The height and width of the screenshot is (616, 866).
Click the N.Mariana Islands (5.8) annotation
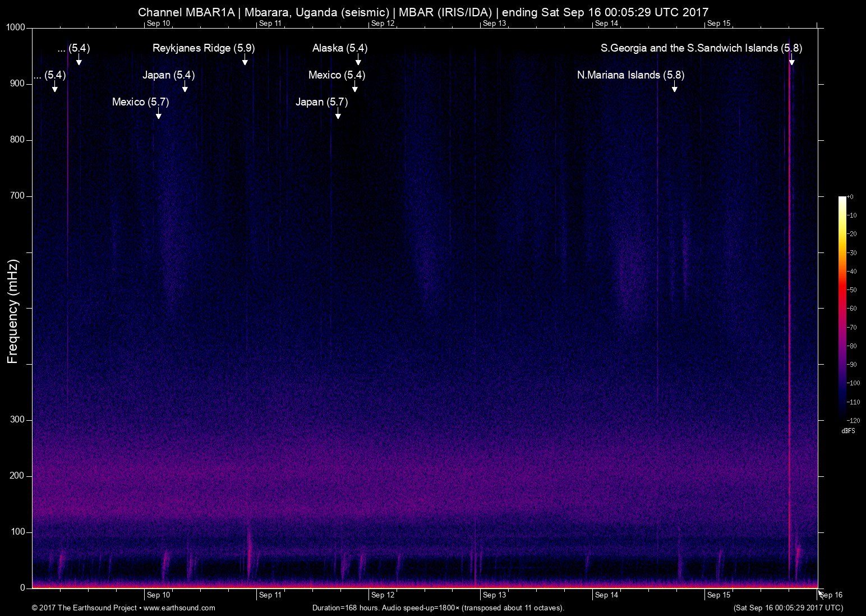(630, 75)
